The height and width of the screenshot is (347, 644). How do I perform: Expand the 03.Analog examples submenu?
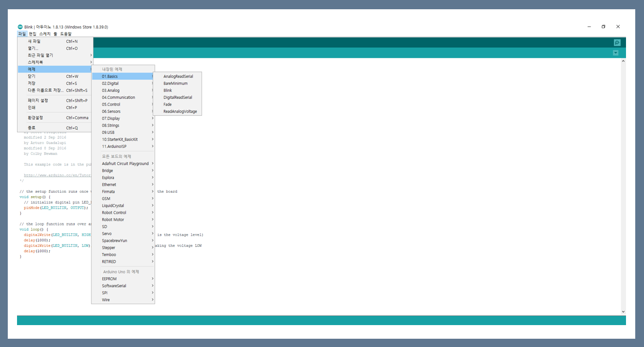(x=123, y=91)
